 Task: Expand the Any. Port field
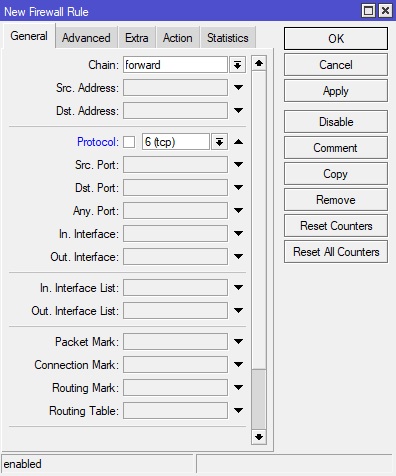coord(238,211)
